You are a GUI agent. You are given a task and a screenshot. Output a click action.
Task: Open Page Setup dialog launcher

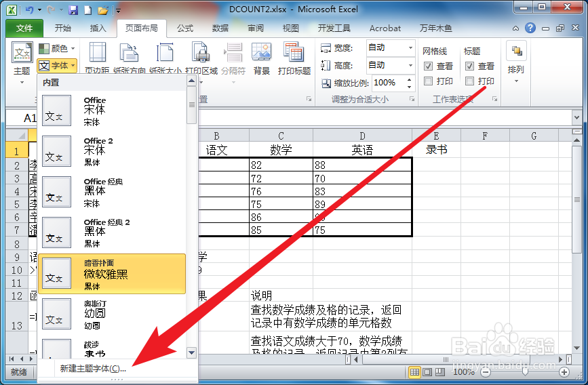[309, 99]
